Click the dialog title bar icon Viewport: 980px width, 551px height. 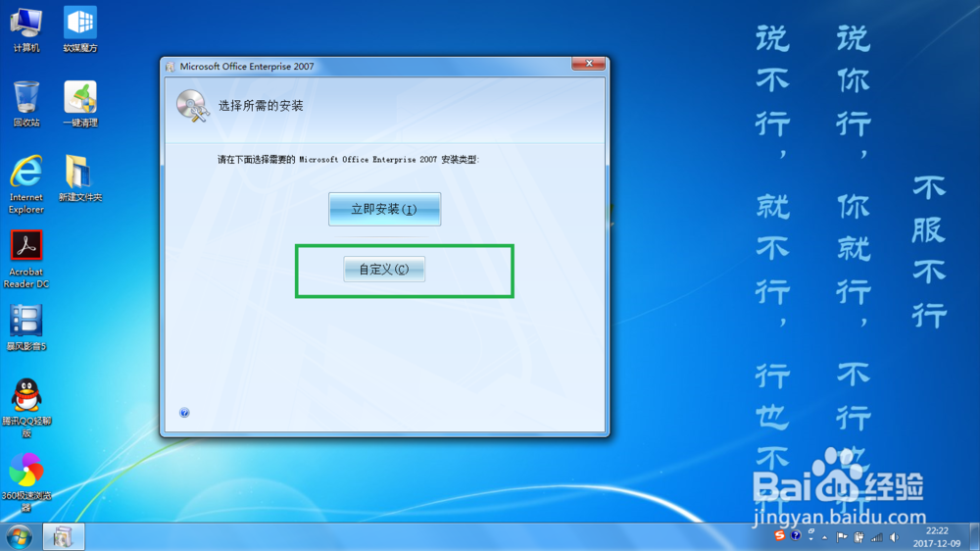170,67
